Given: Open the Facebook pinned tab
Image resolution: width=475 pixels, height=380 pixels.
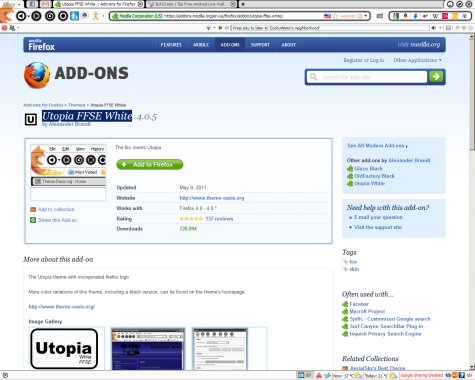Looking at the screenshot, I should [32, 4].
